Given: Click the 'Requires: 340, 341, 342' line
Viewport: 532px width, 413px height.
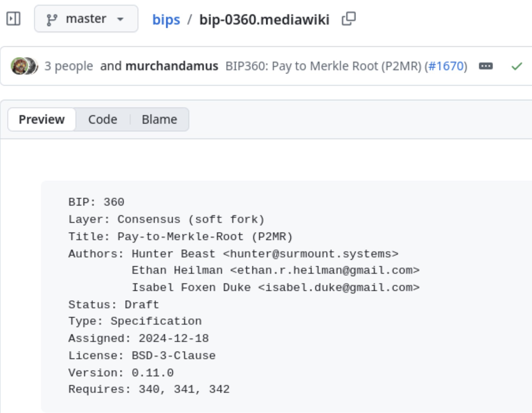Looking at the screenshot, I should coord(149,389).
